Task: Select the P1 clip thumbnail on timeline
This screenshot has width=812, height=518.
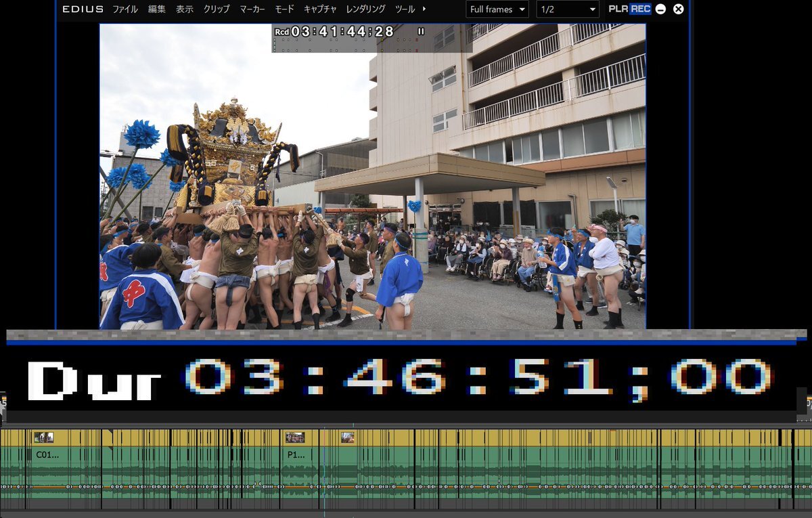Action: pyautogui.click(x=295, y=437)
